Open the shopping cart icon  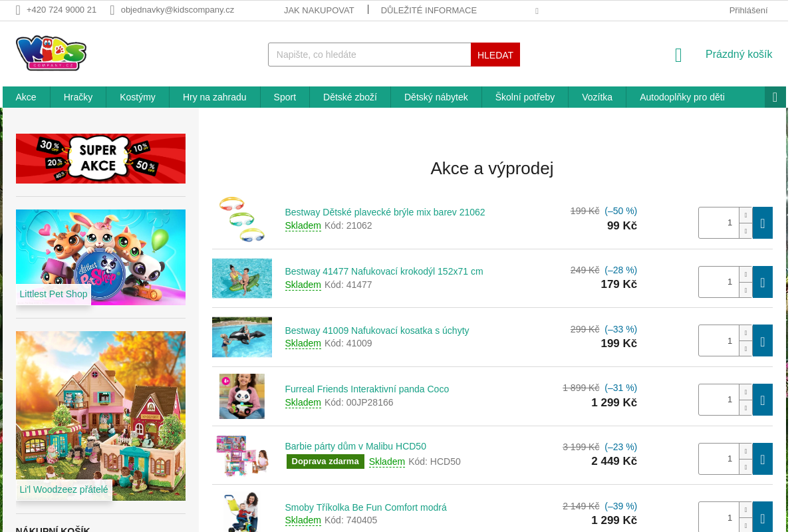[x=678, y=55]
